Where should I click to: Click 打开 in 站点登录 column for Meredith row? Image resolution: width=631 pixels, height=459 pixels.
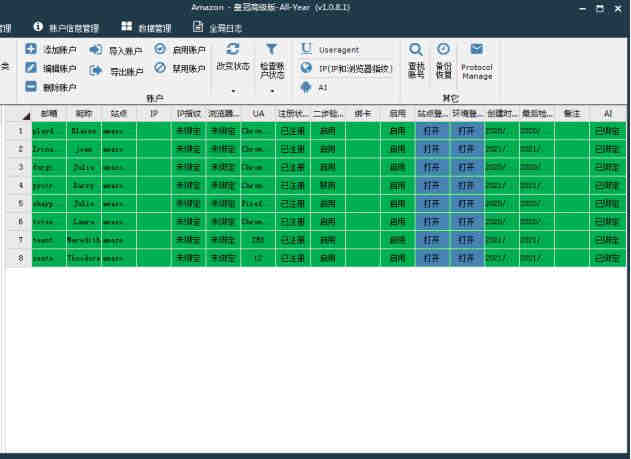pyautogui.click(x=432, y=240)
